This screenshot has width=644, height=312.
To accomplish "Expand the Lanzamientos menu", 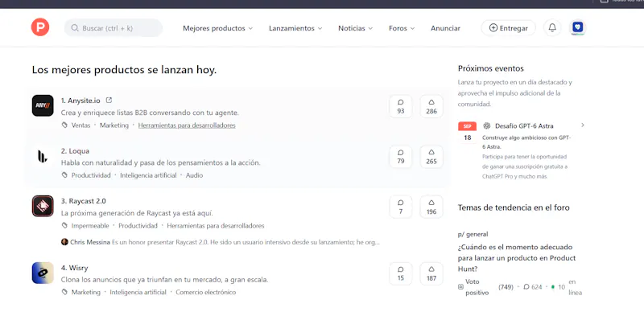I will click(295, 28).
